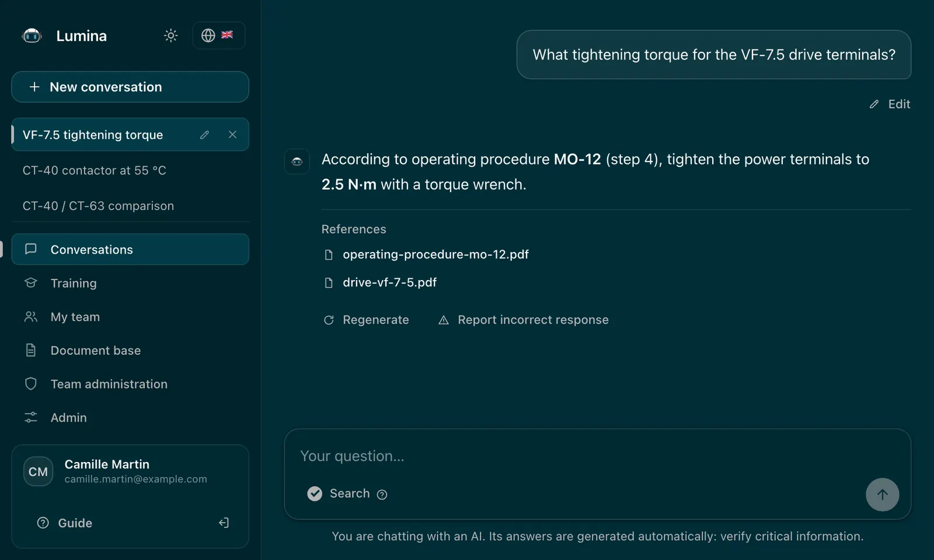The height and width of the screenshot is (560, 934).
Task: Click the CM user avatar
Action: (x=38, y=471)
